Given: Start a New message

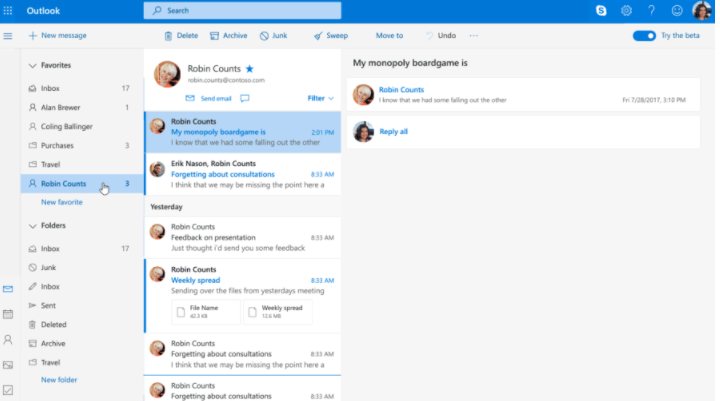Looking at the screenshot, I should 57,35.
